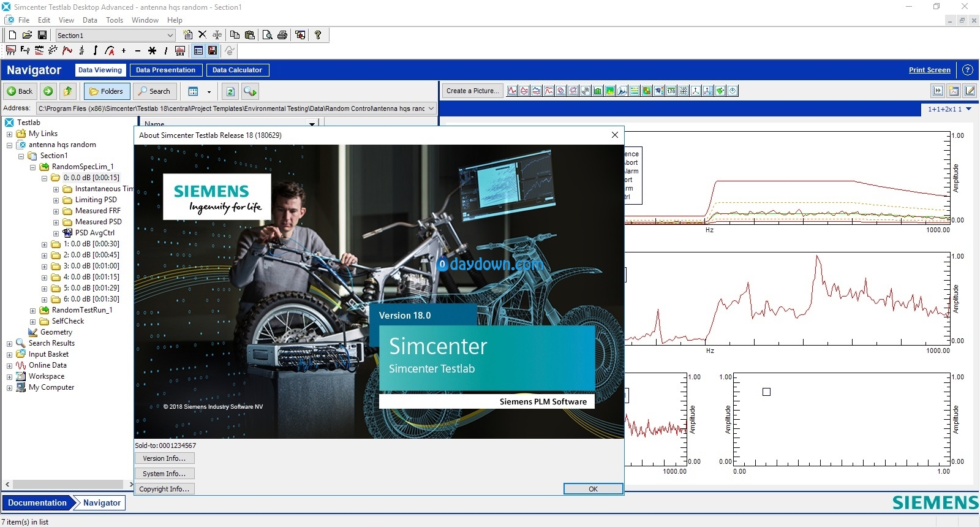Open the Tools menu
Viewport: 980px width, 527px height.
(x=115, y=20)
